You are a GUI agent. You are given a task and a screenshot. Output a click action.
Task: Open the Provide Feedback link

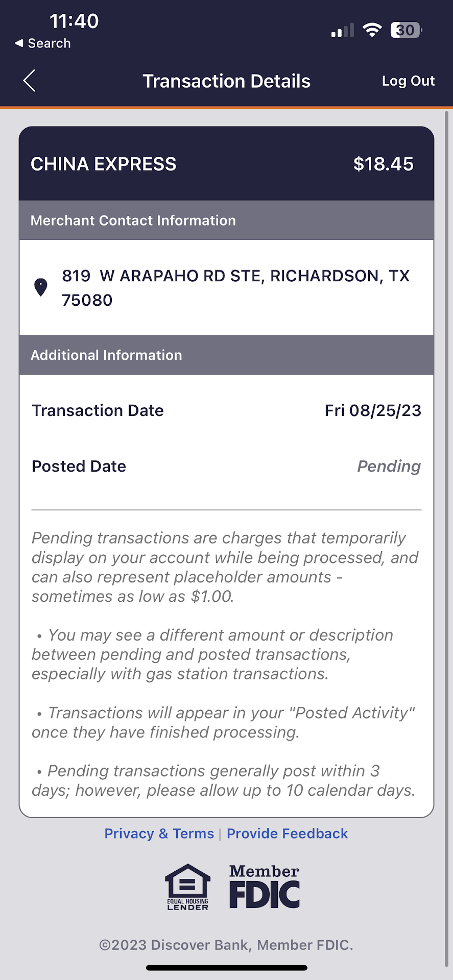coord(287,834)
